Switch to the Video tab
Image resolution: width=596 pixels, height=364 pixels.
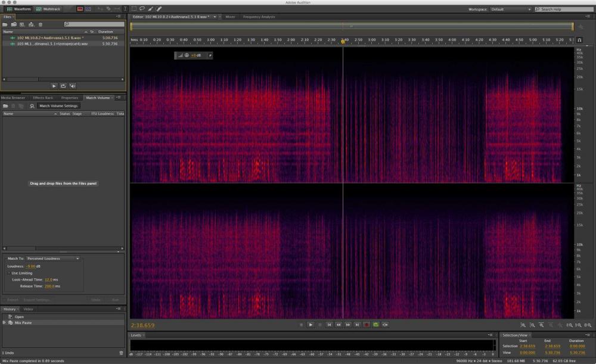click(28, 309)
